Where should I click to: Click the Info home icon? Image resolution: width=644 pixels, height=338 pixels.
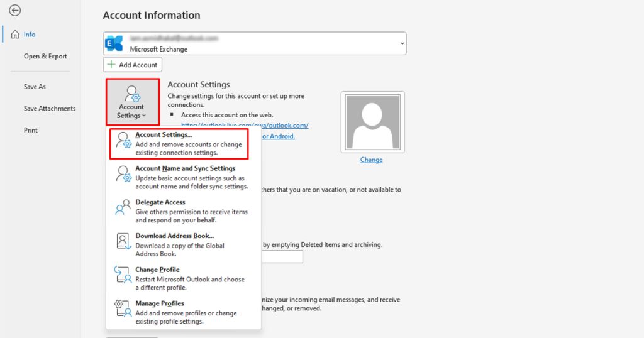point(15,35)
